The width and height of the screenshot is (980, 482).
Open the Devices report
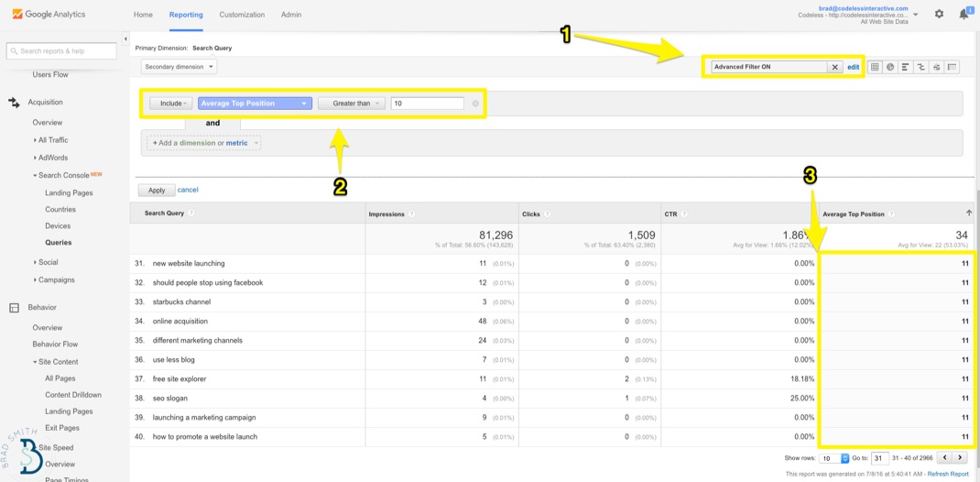tap(58, 225)
